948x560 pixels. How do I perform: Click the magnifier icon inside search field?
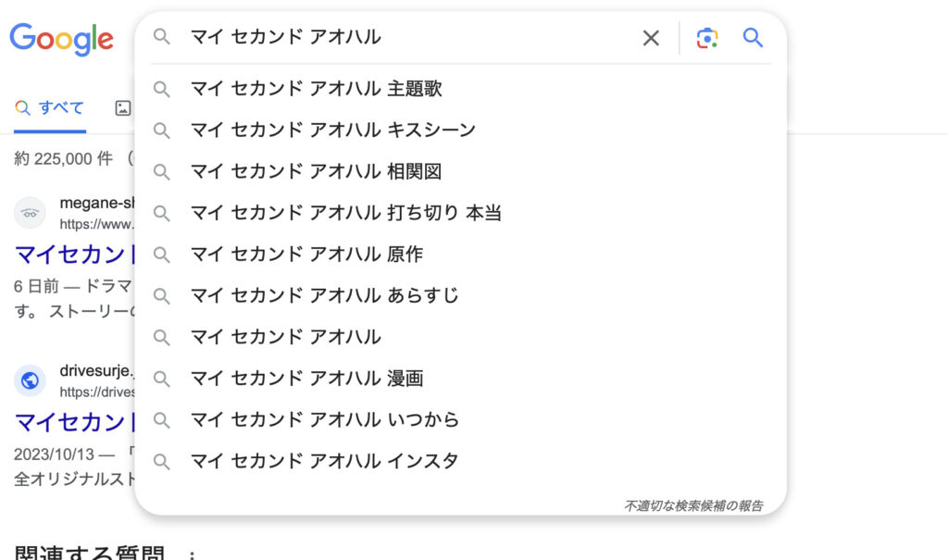coord(162,37)
